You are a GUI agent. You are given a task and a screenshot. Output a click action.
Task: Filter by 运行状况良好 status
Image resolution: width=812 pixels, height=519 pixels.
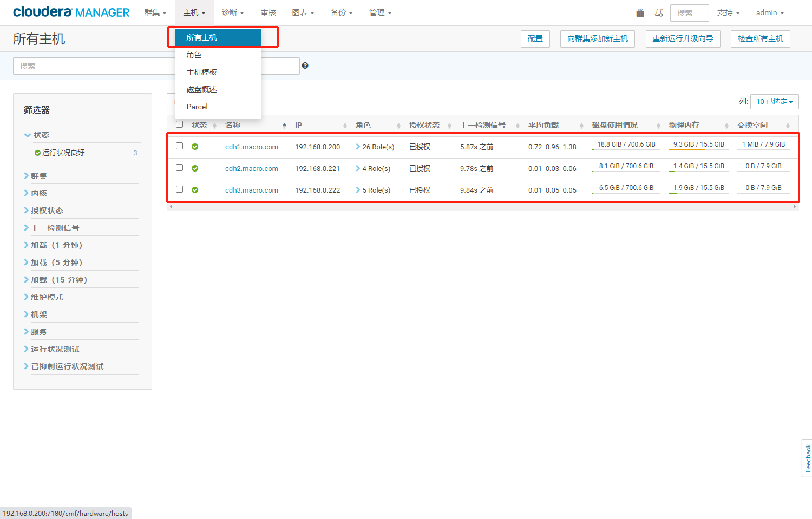pyautogui.click(x=63, y=153)
